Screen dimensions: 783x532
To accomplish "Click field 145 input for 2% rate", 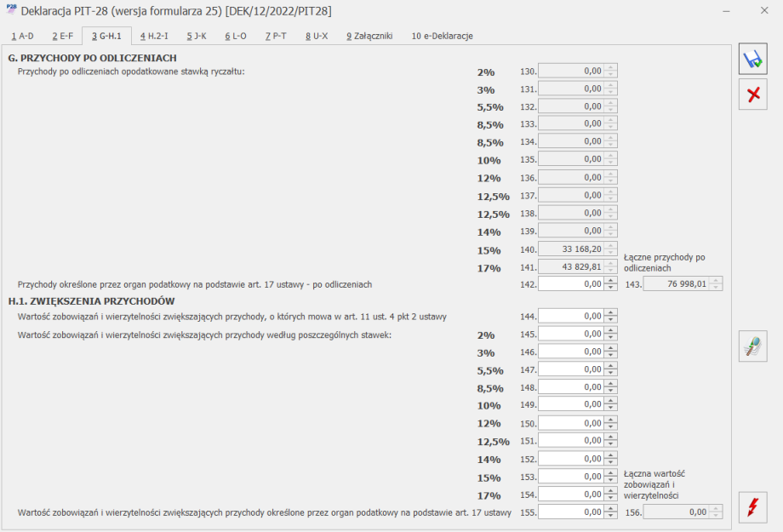I will pyautogui.click(x=571, y=334).
